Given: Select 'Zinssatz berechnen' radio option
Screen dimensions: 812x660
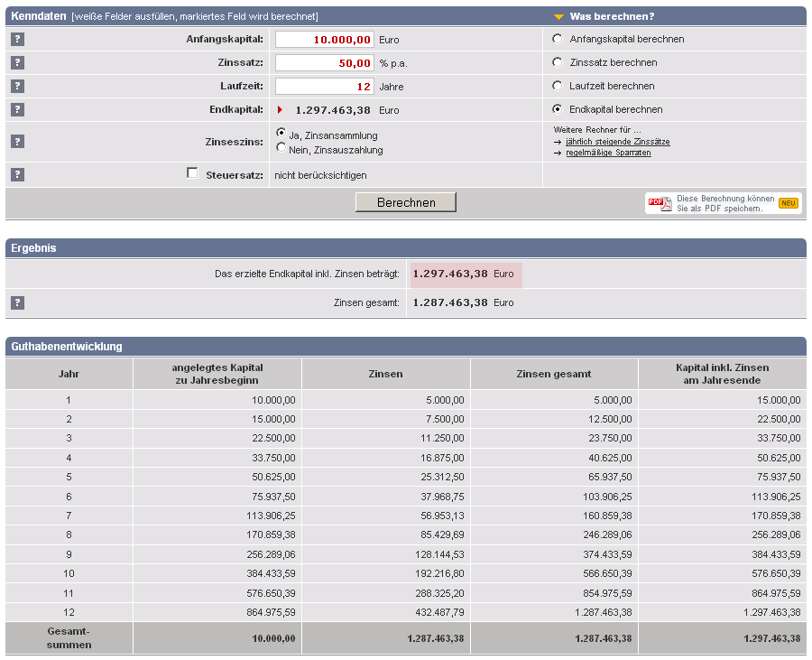Looking at the screenshot, I should (x=557, y=62).
